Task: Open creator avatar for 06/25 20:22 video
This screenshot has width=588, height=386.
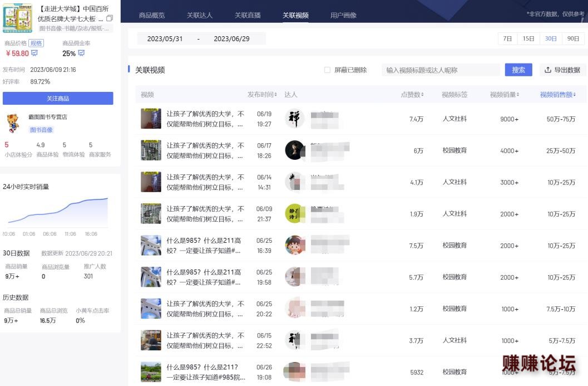Action: click(x=294, y=309)
